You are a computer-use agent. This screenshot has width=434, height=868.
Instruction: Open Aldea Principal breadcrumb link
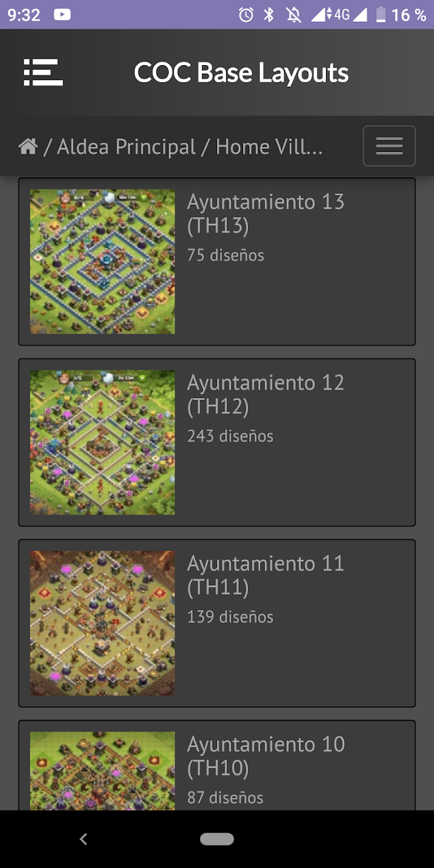pos(126,147)
